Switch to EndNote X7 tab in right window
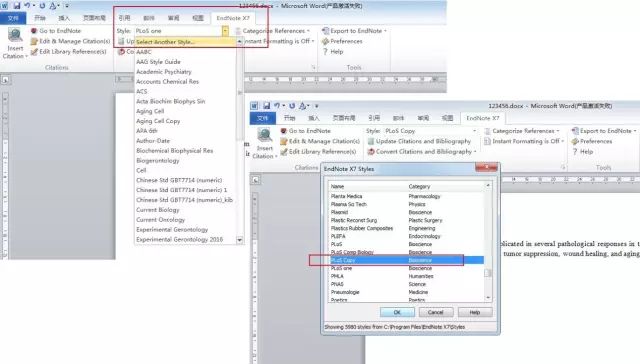640x364 pixels. click(x=482, y=118)
